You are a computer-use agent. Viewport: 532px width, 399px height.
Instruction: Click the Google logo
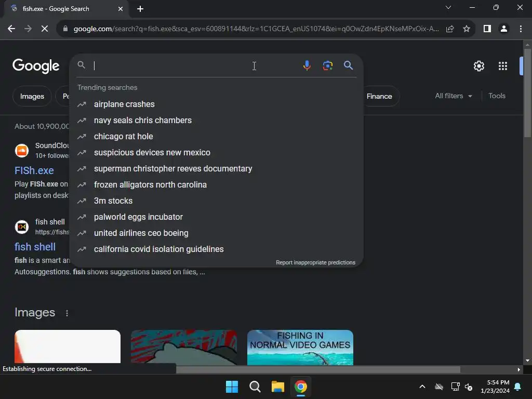[x=36, y=66]
